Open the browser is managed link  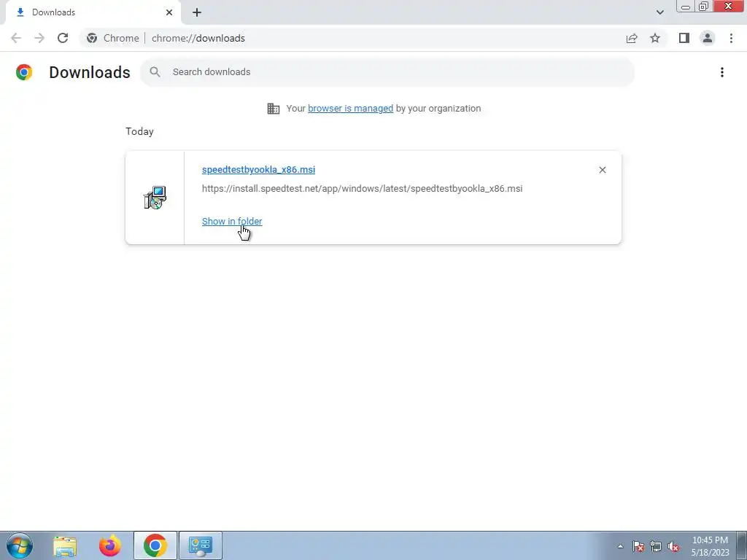(351, 109)
